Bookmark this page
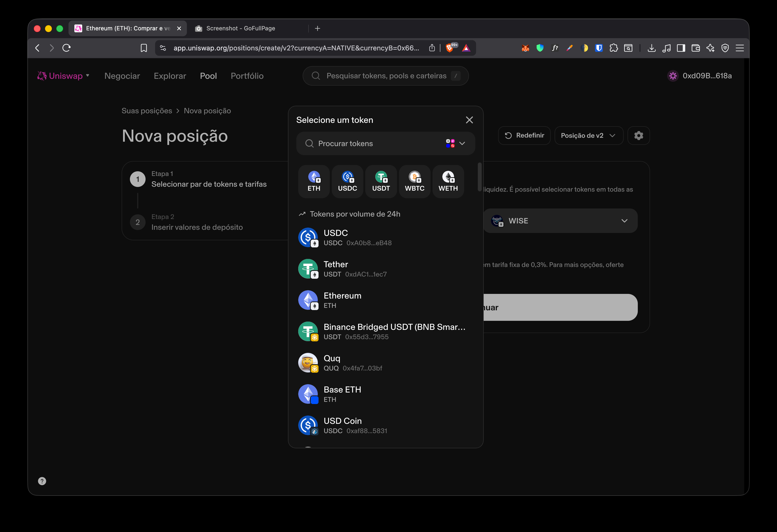This screenshot has width=777, height=532. tap(144, 48)
